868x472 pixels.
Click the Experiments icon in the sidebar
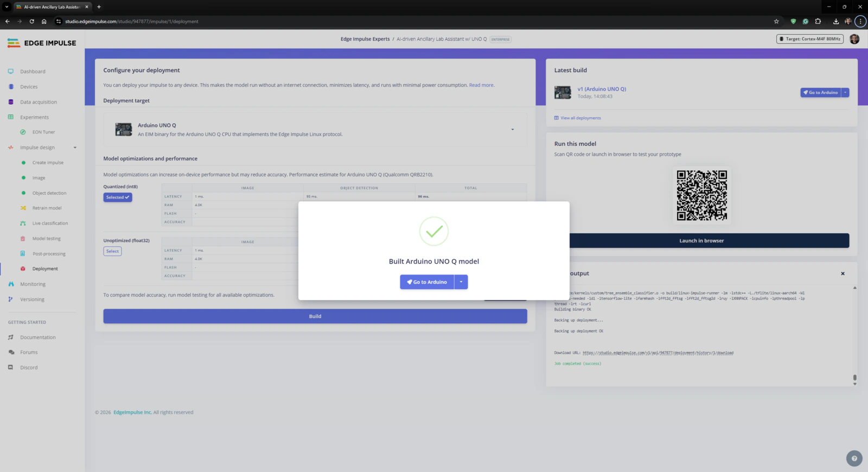(x=10, y=117)
